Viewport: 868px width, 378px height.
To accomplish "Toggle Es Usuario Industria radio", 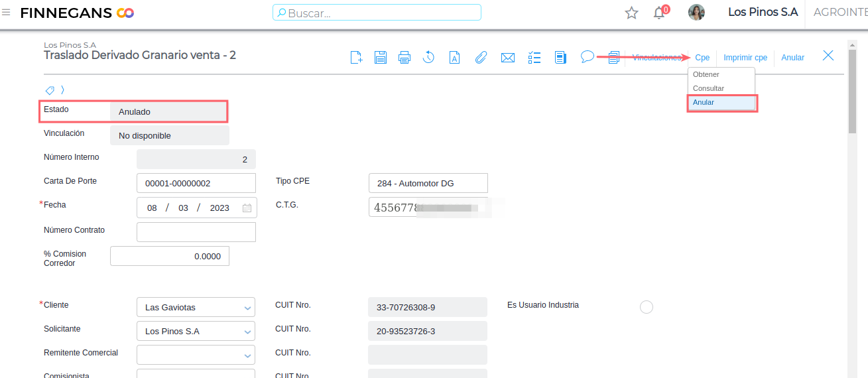I will (x=647, y=306).
